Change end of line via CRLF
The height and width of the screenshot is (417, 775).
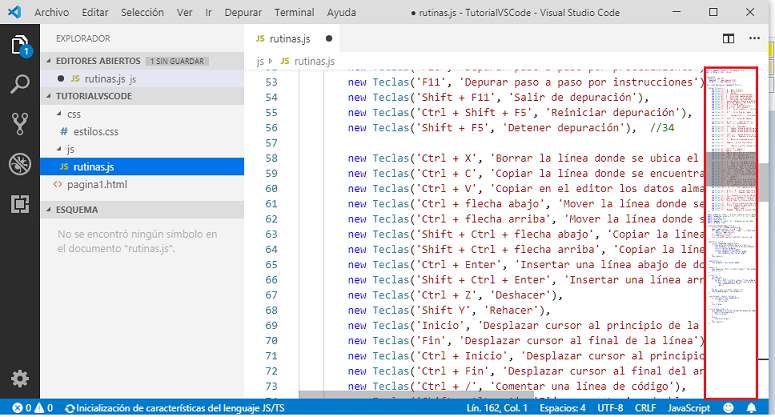coord(645,408)
